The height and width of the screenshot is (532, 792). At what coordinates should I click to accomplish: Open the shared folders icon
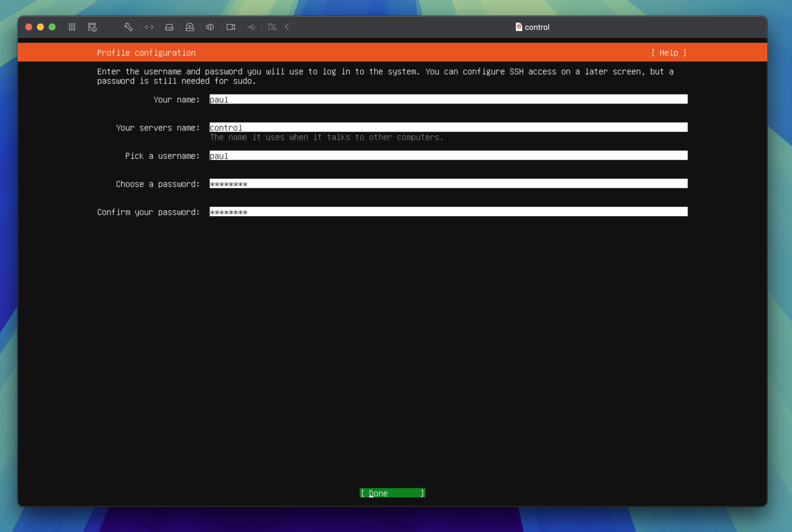(272, 27)
